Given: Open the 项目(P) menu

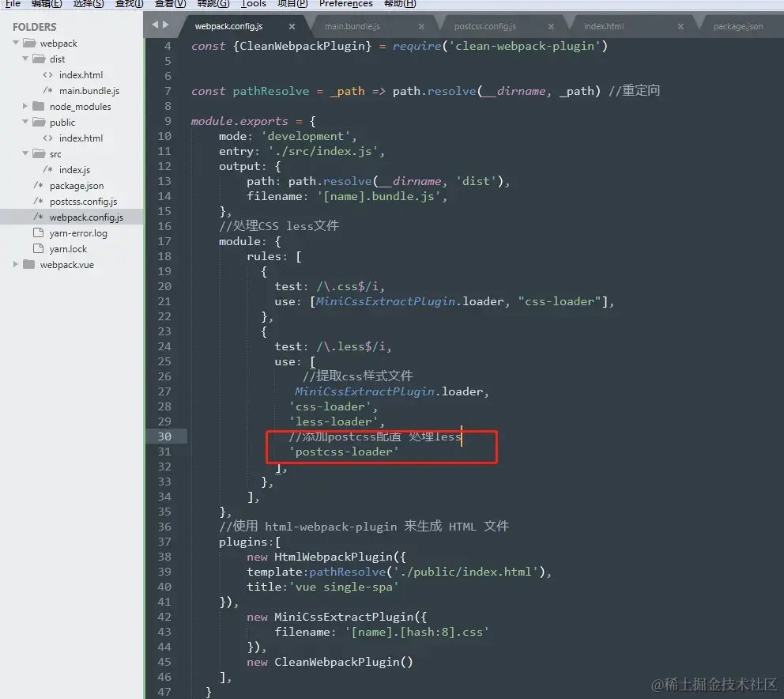Looking at the screenshot, I should pyautogui.click(x=292, y=3).
